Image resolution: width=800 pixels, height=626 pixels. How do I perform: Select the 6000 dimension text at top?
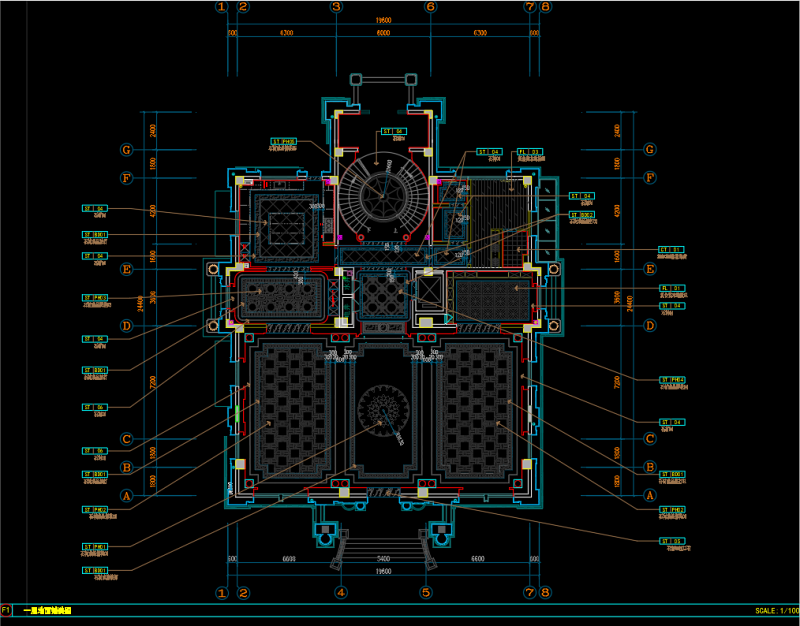[383, 33]
